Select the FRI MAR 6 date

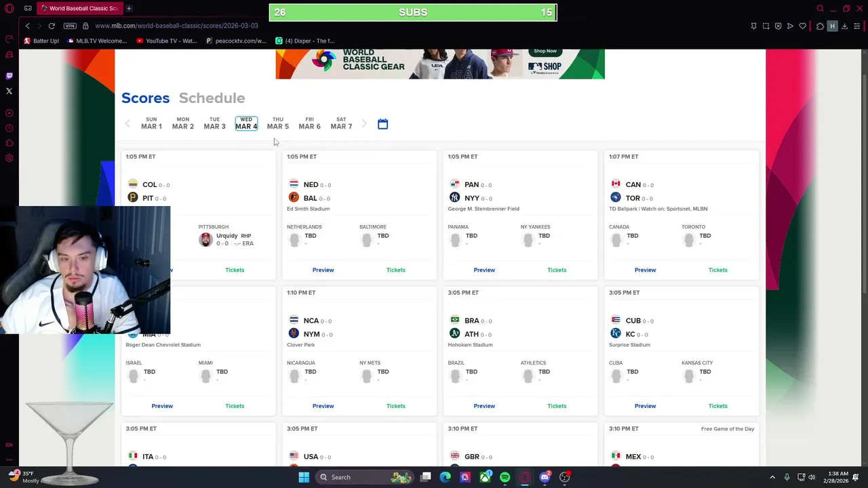point(309,123)
